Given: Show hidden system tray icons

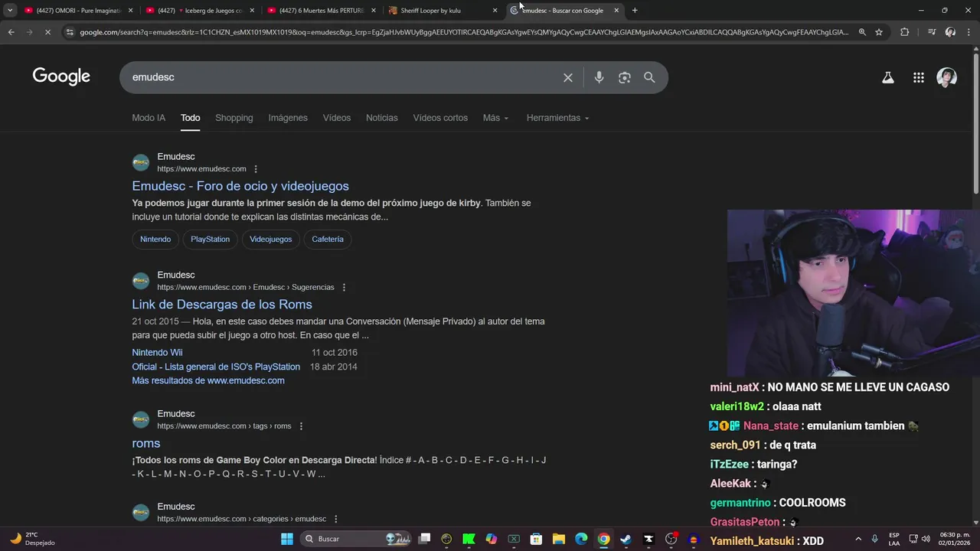Looking at the screenshot, I should click(858, 539).
